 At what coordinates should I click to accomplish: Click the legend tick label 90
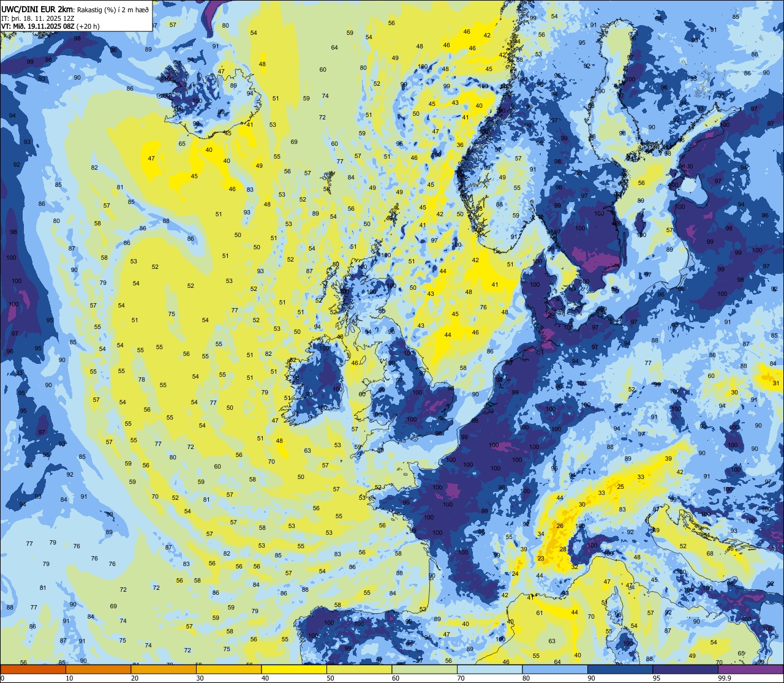(x=591, y=678)
